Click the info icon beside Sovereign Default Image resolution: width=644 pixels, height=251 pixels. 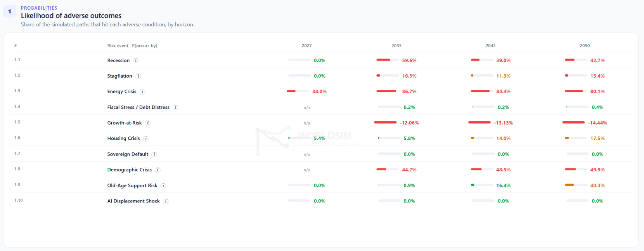click(154, 154)
